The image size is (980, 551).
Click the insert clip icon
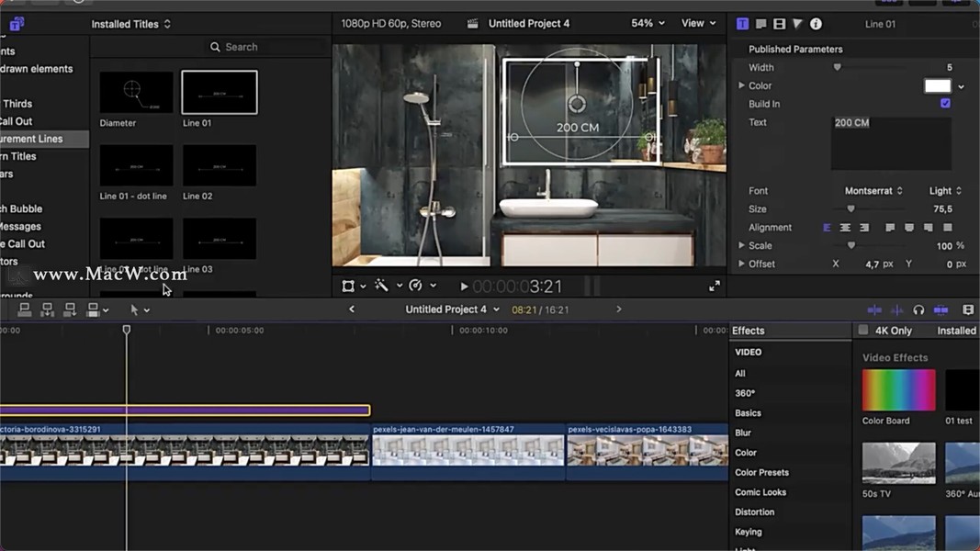pyautogui.click(x=47, y=309)
